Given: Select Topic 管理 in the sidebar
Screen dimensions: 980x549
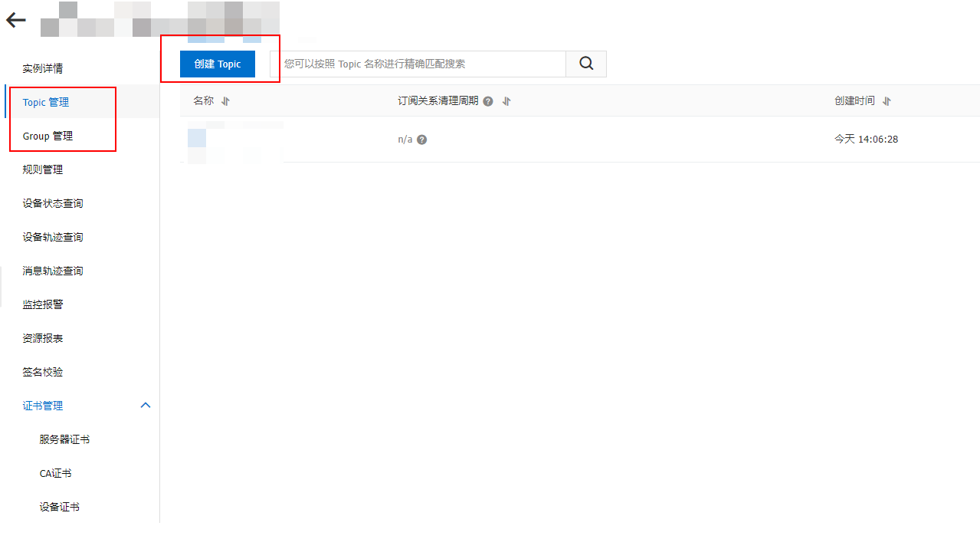Looking at the screenshot, I should (46, 102).
